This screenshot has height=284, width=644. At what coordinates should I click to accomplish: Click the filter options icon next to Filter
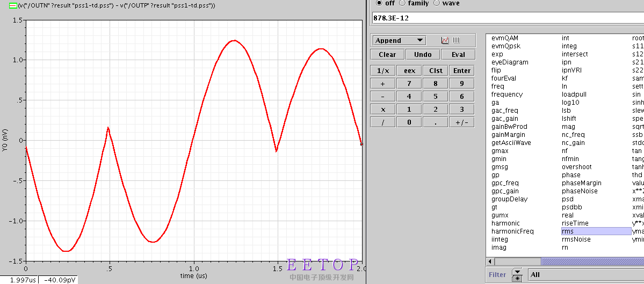coord(517,275)
